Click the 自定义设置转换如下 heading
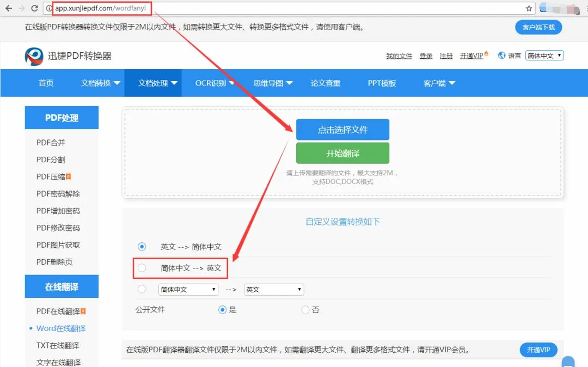Viewport: 588px width, 367px height. click(343, 222)
